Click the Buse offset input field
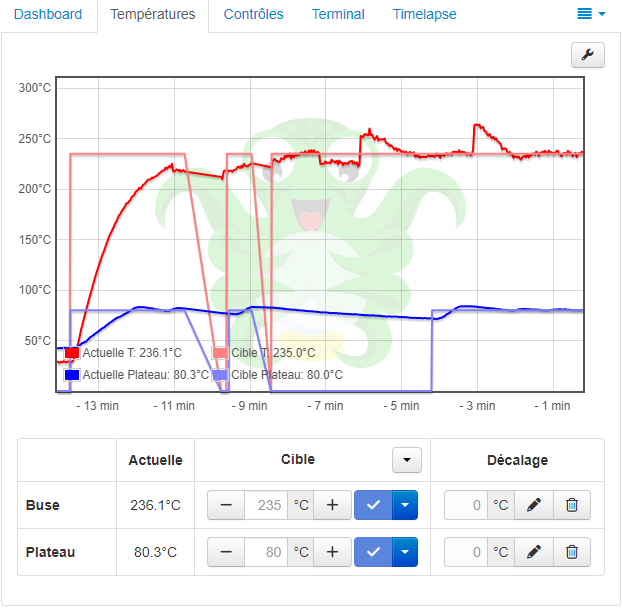The image size is (623, 608). point(466,505)
